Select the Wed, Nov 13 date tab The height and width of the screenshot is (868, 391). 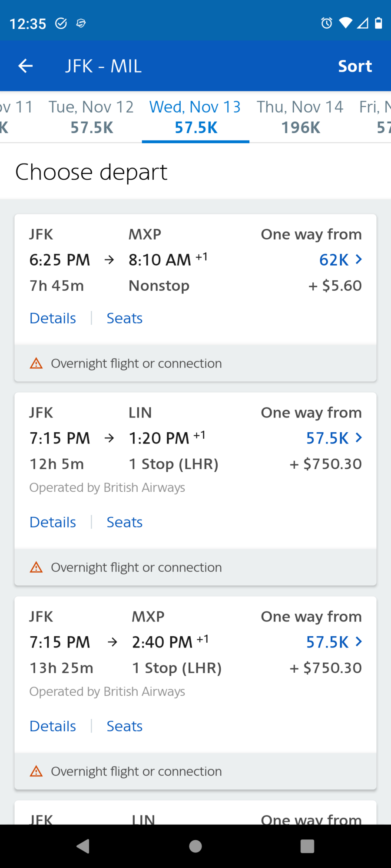point(195,117)
